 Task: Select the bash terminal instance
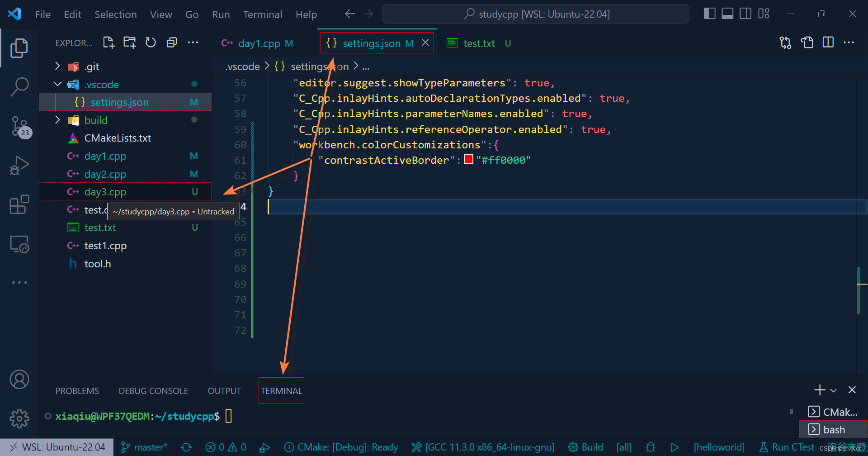(x=833, y=430)
